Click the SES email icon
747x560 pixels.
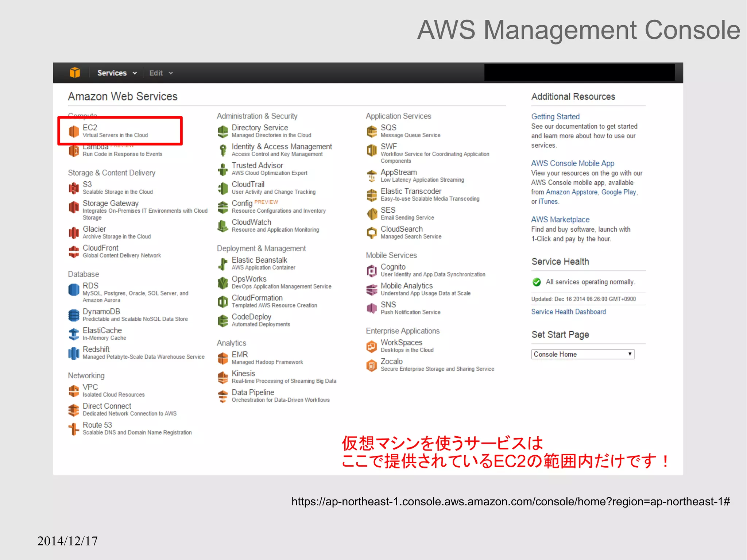372,214
